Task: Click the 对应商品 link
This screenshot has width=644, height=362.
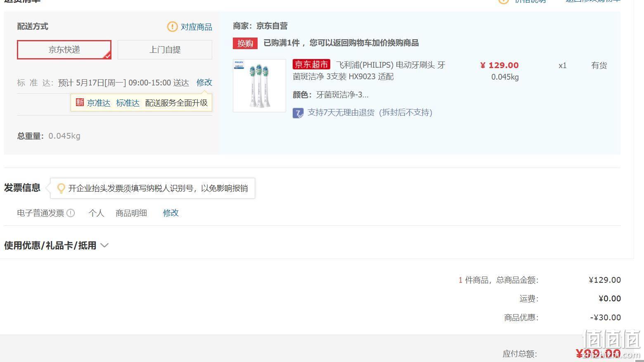Action: tap(197, 27)
